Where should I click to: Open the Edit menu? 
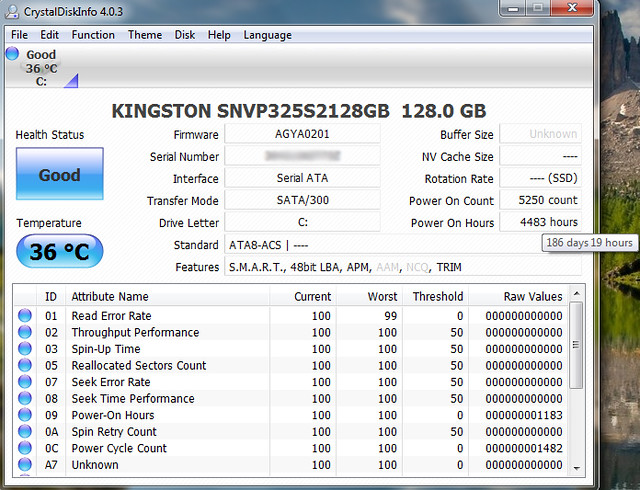tap(49, 35)
